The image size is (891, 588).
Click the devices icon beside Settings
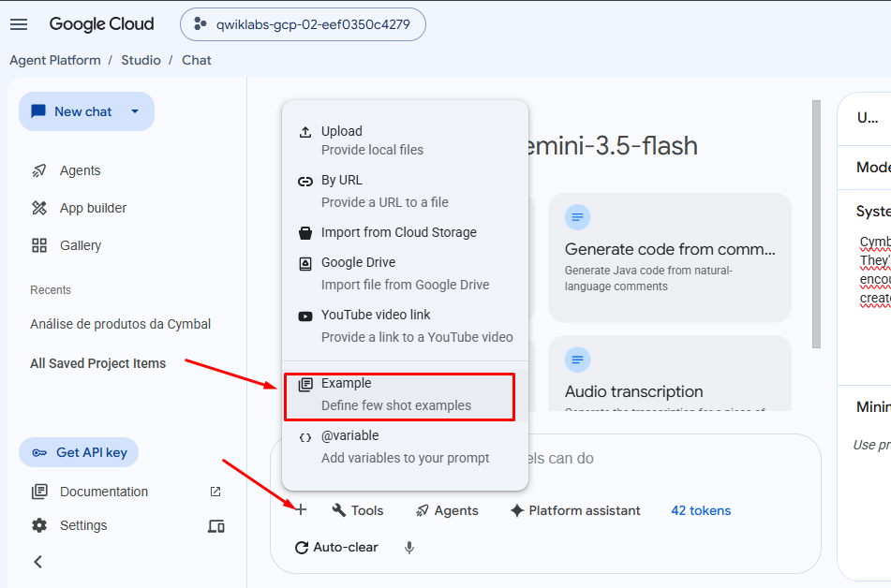tap(215, 526)
